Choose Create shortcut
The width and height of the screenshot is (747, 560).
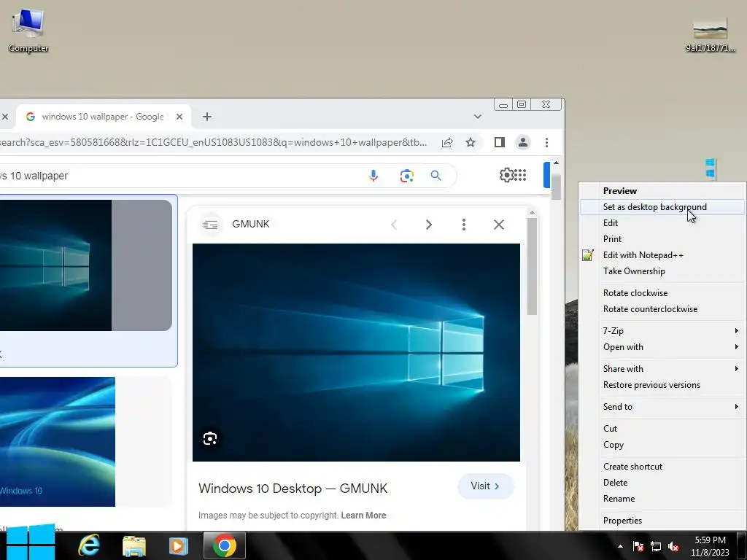click(662, 467)
